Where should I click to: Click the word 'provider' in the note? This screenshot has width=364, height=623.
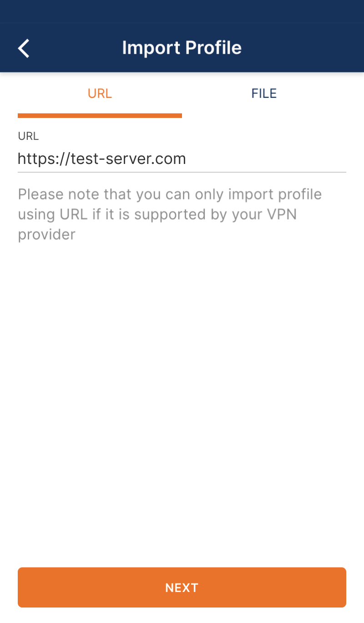[x=46, y=235]
